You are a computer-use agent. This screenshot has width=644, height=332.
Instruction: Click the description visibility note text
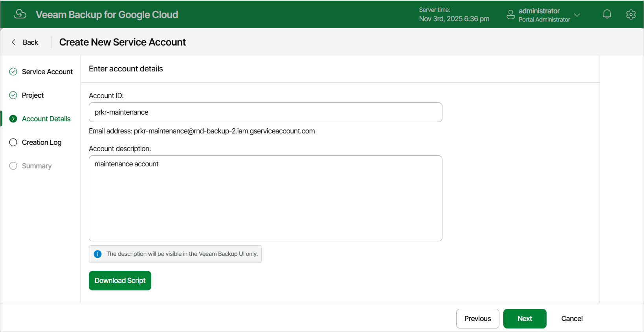(x=182, y=254)
